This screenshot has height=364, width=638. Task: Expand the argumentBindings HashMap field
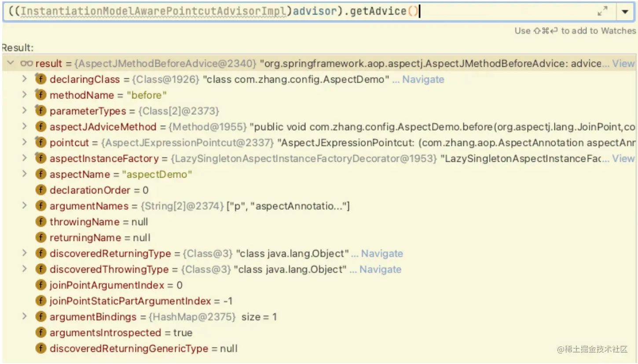point(25,317)
